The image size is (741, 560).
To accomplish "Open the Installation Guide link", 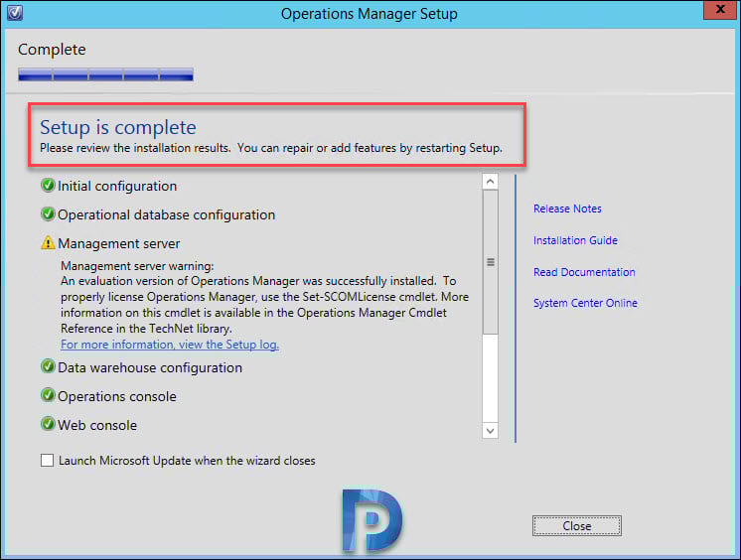I will tap(575, 240).
